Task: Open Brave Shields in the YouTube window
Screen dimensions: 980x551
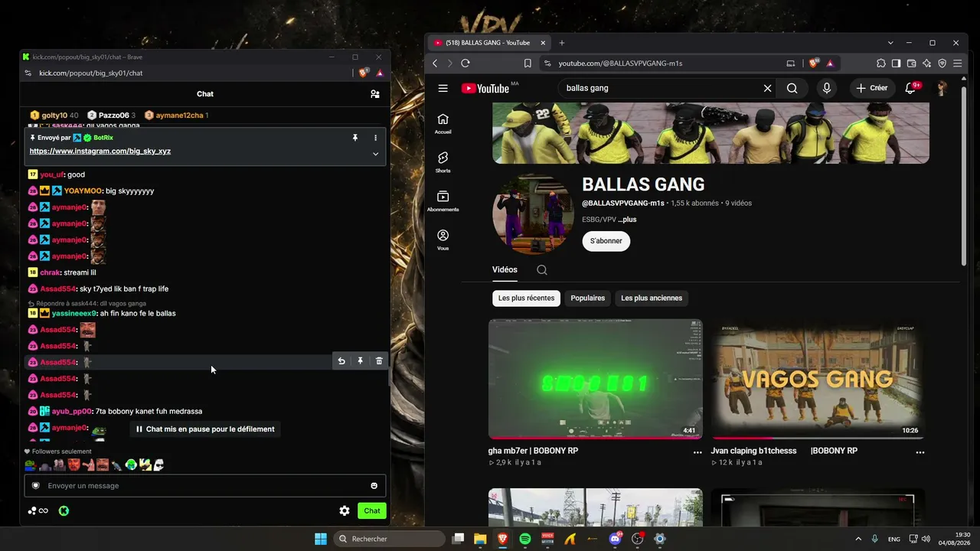Action: pos(814,63)
